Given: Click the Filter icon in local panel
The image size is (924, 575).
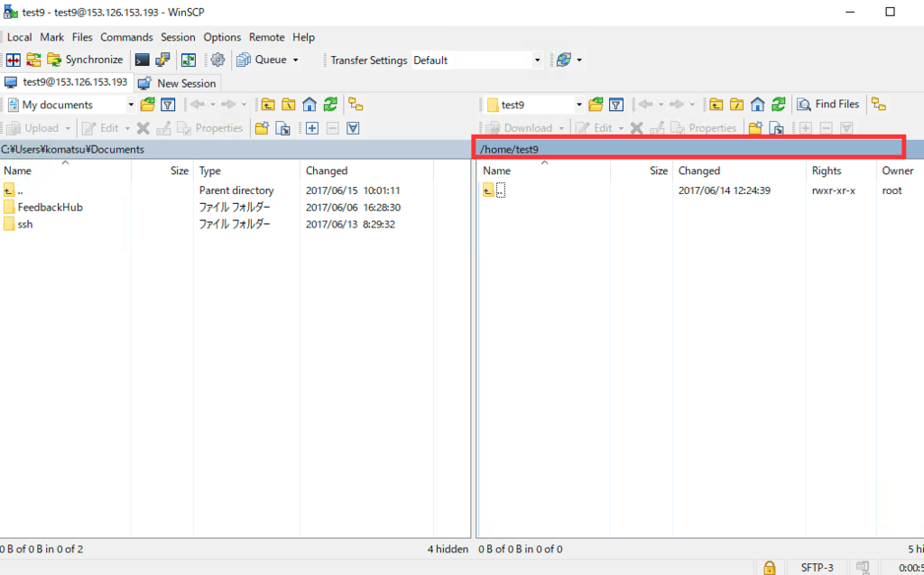Looking at the screenshot, I should (168, 105).
